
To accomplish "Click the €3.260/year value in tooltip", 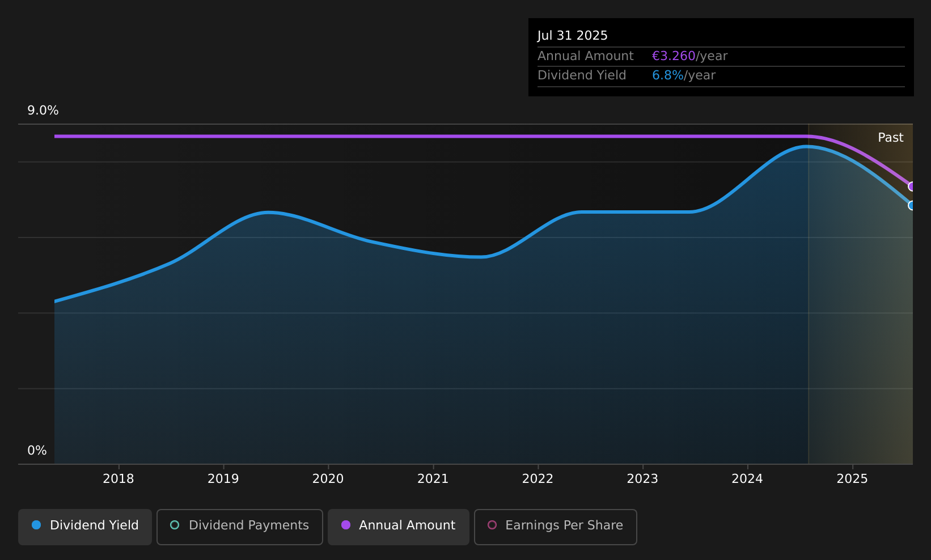I will point(690,56).
